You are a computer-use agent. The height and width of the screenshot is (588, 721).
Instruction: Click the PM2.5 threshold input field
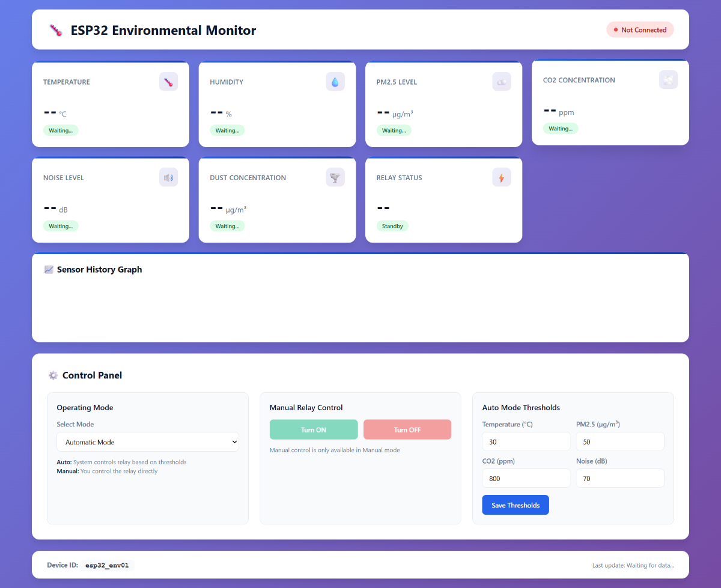coord(619,441)
